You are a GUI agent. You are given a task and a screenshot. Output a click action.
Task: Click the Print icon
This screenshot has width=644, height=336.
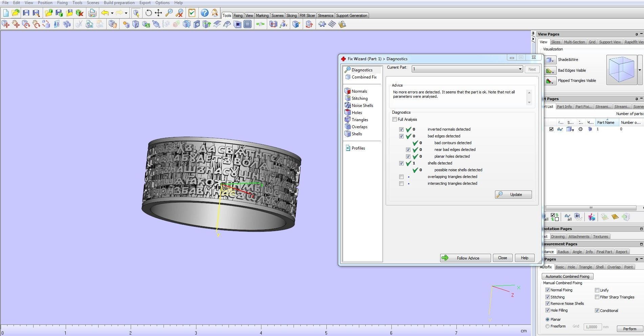tap(92, 13)
